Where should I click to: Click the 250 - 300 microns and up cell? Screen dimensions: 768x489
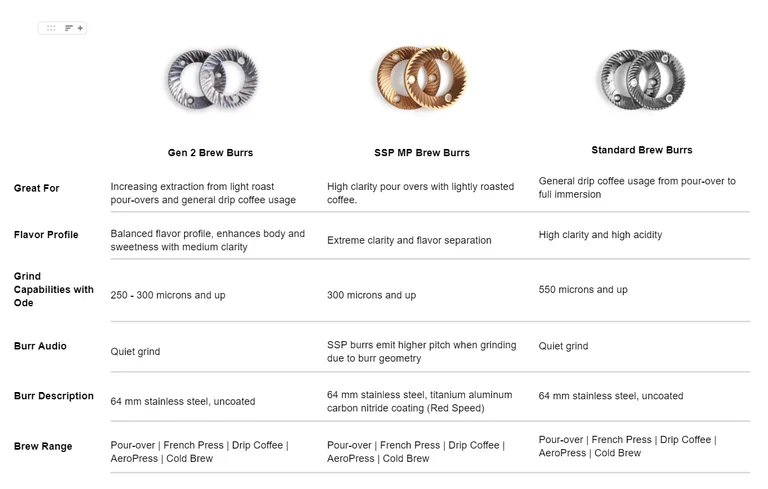tap(168, 295)
